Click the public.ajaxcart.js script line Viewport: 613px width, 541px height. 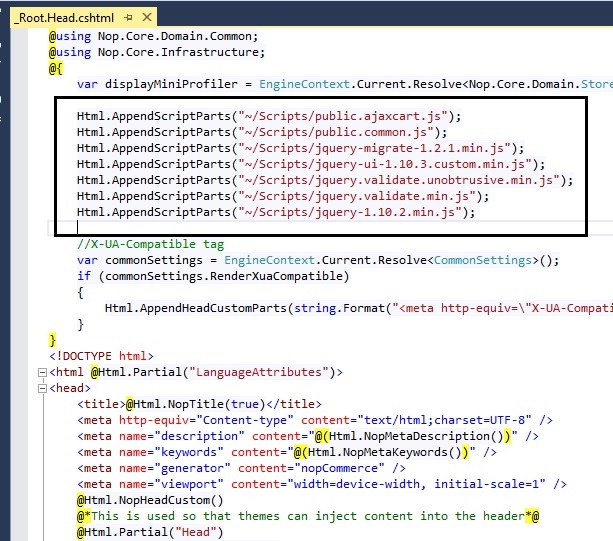(x=269, y=116)
